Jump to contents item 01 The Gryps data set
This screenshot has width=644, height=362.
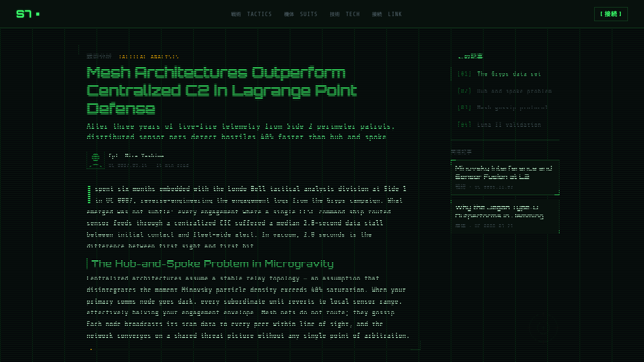point(505,74)
